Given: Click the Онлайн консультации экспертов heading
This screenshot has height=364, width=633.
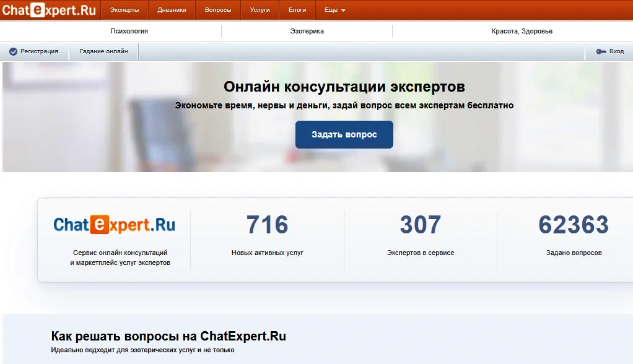Looking at the screenshot, I should click(x=344, y=87).
